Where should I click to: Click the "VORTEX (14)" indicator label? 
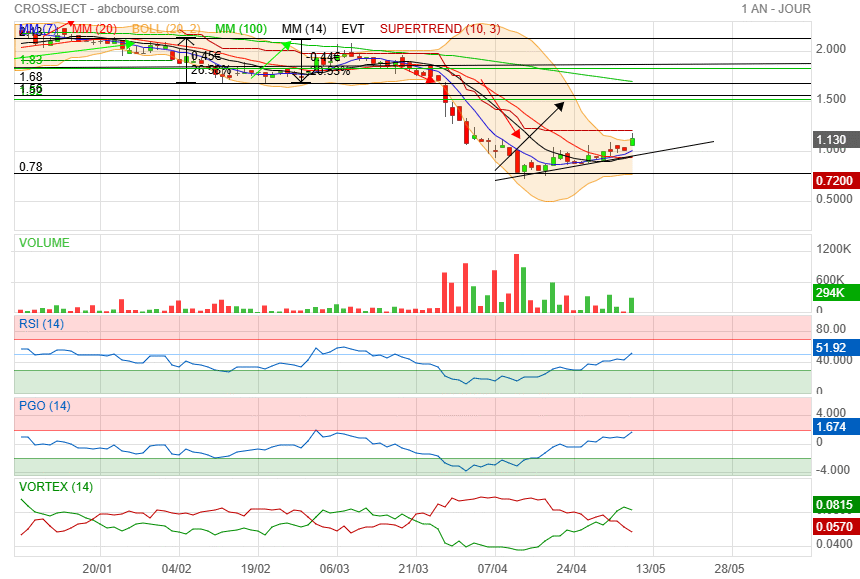coord(56,487)
